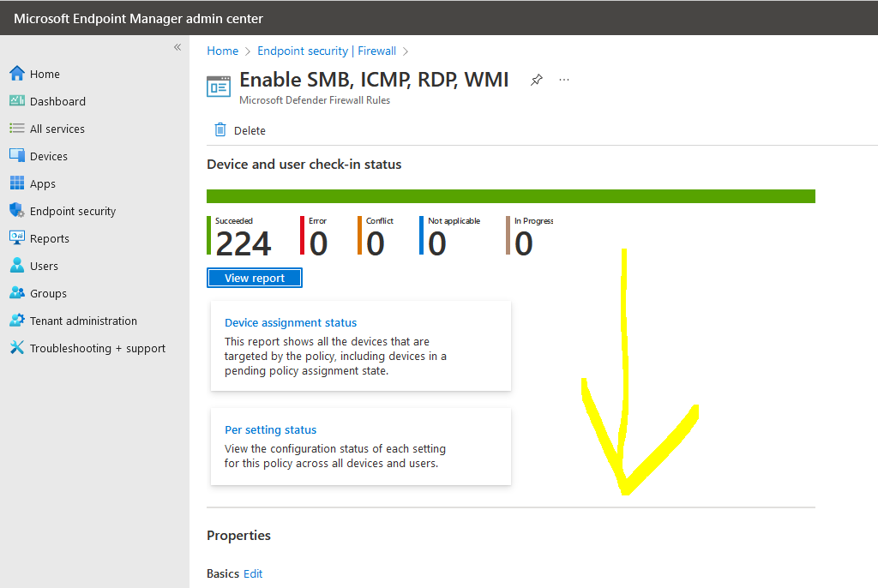
Task: Open Apps in sidebar
Action: point(43,183)
